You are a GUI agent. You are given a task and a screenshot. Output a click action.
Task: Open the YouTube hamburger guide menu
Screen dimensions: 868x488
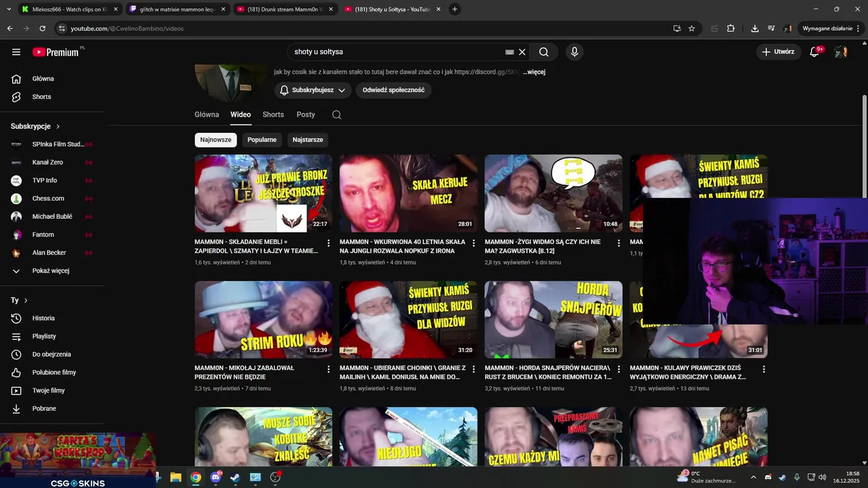(16, 52)
